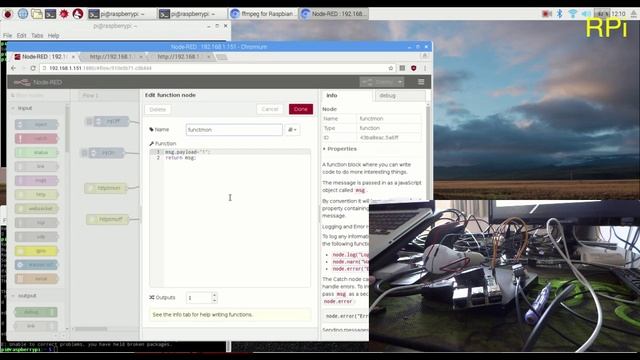Close the third http://192.168.1 browser tab
This screenshot has height=360, width=640.
pos(209,57)
